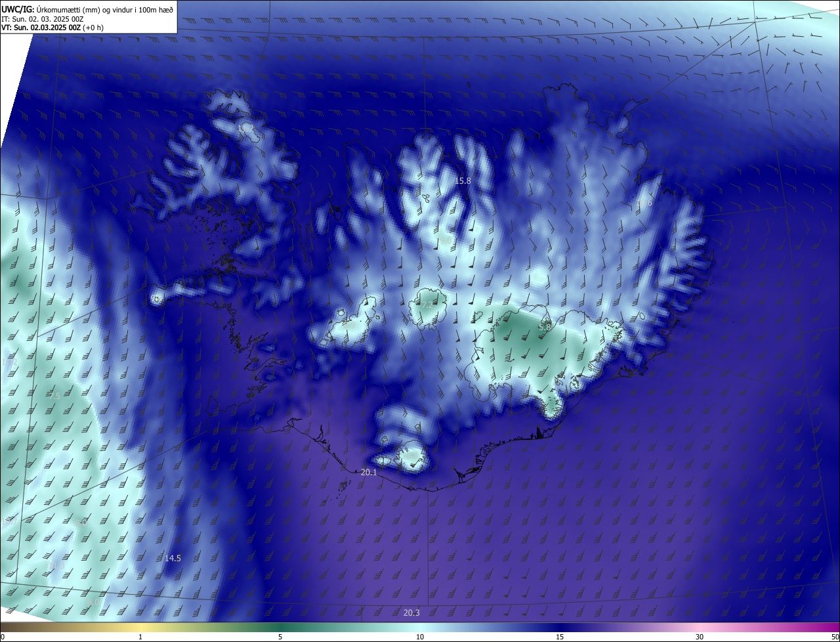The image size is (840, 642).
Task: Click the '11.2' value in the Westfjords
Action: pyautogui.click(x=246, y=128)
